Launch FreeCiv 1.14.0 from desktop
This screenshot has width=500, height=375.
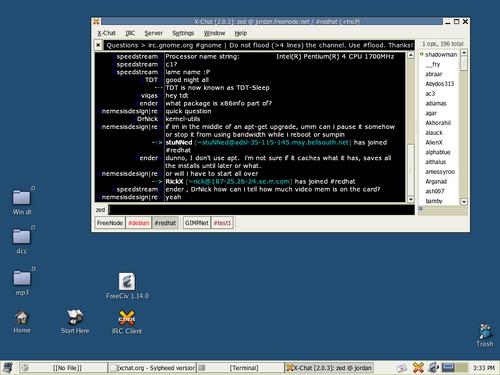(127, 282)
